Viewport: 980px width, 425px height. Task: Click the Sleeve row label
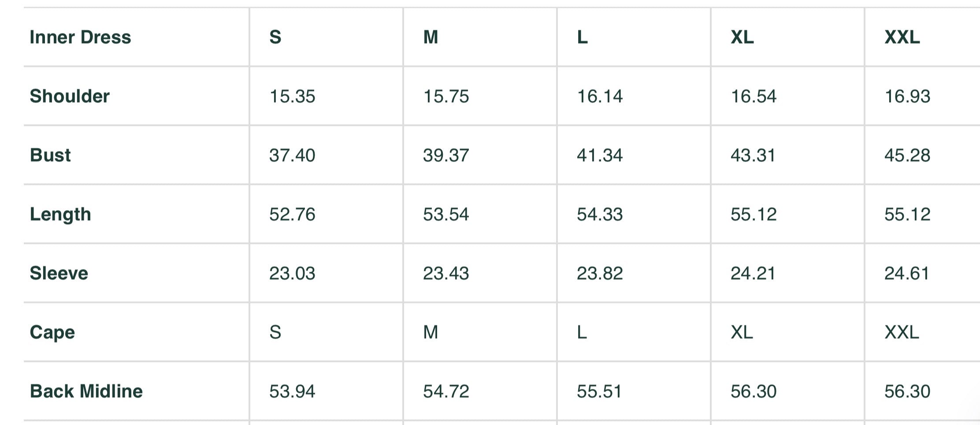59,273
